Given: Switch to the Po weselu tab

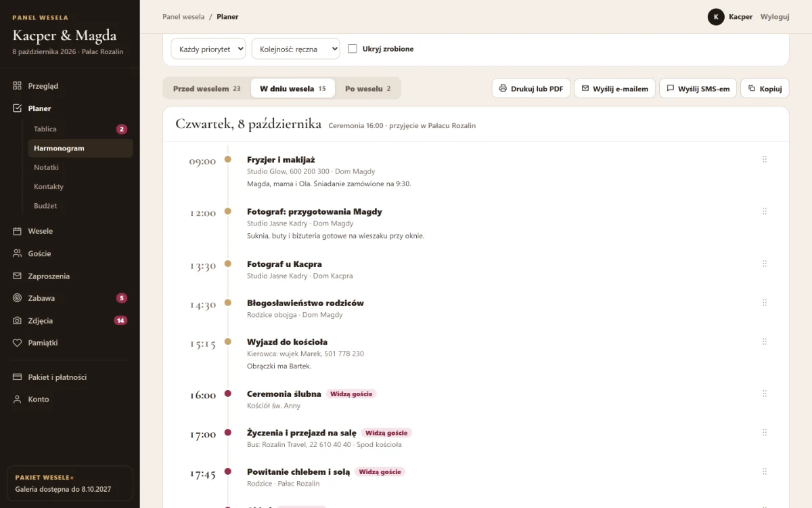Looking at the screenshot, I should pyautogui.click(x=368, y=89).
